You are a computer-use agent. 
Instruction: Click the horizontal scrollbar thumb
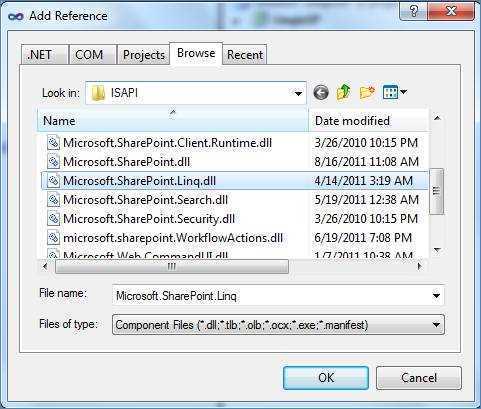coord(172,266)
